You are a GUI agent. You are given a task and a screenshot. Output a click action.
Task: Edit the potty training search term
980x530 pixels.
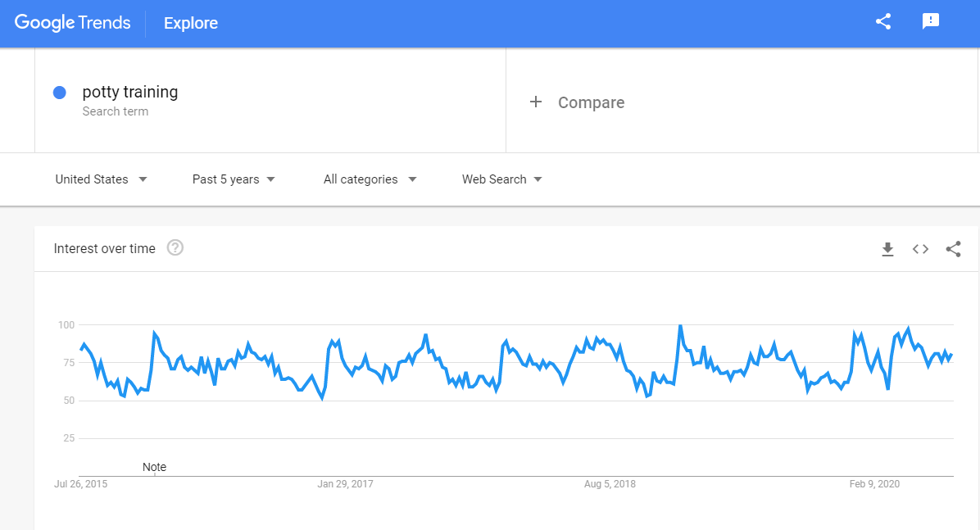[130, 92]
